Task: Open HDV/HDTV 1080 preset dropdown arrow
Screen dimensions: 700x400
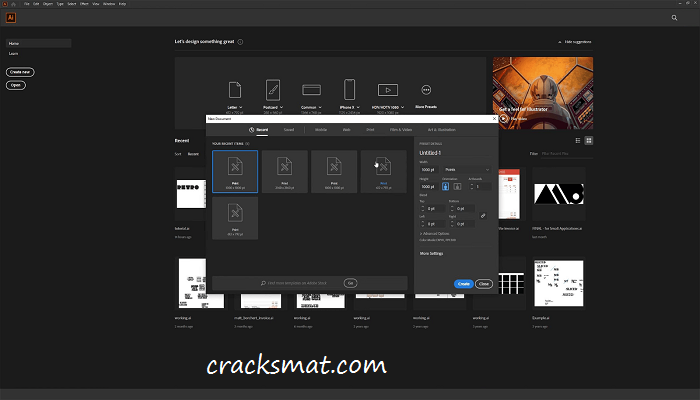Action: (x=402, y=108)
